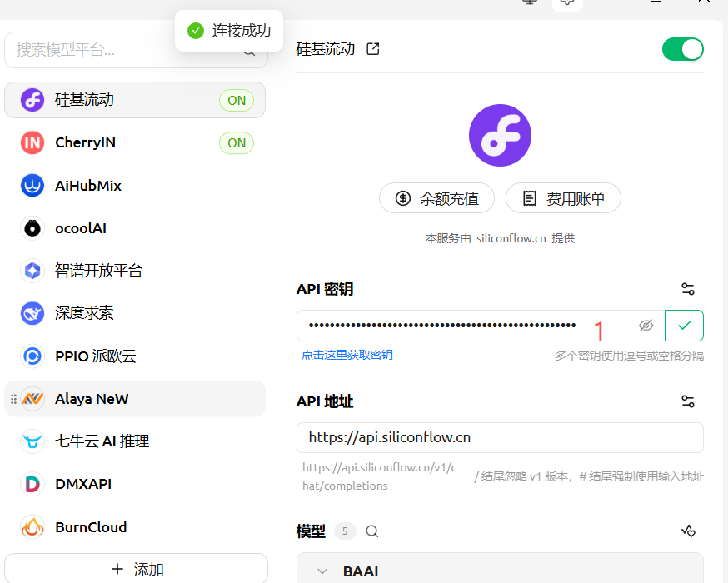Collapse the BAAI model group

click(x=322, y=571)
